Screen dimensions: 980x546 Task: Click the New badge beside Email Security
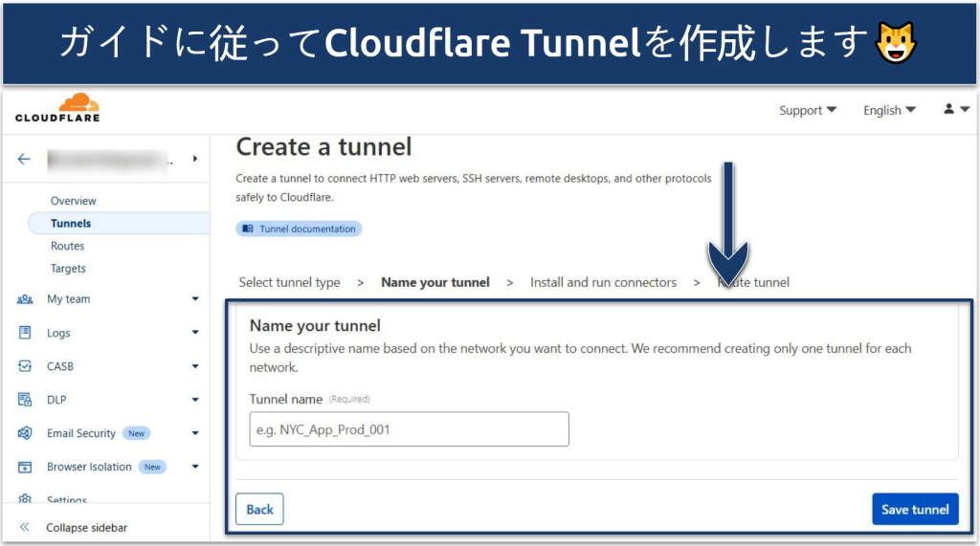(x=136, y=433)
